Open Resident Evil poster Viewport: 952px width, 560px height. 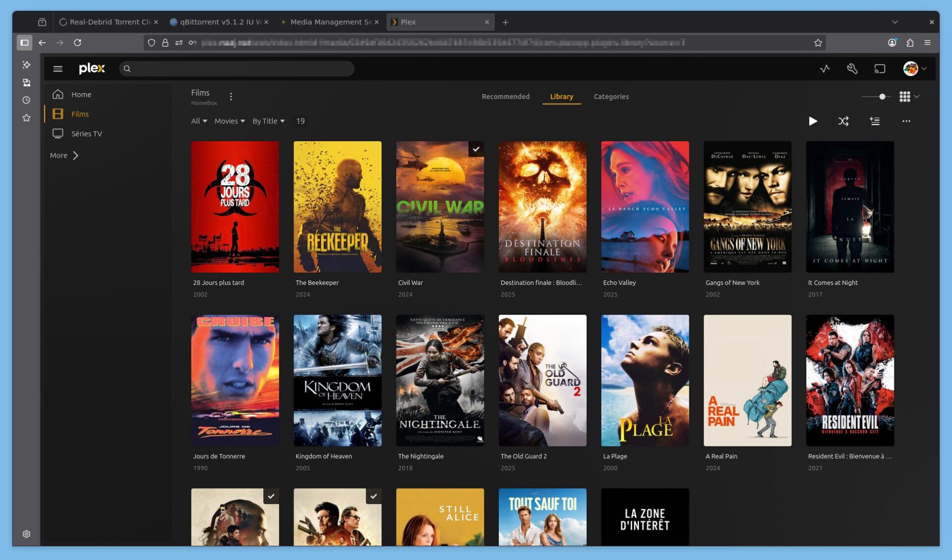(850, 381)
